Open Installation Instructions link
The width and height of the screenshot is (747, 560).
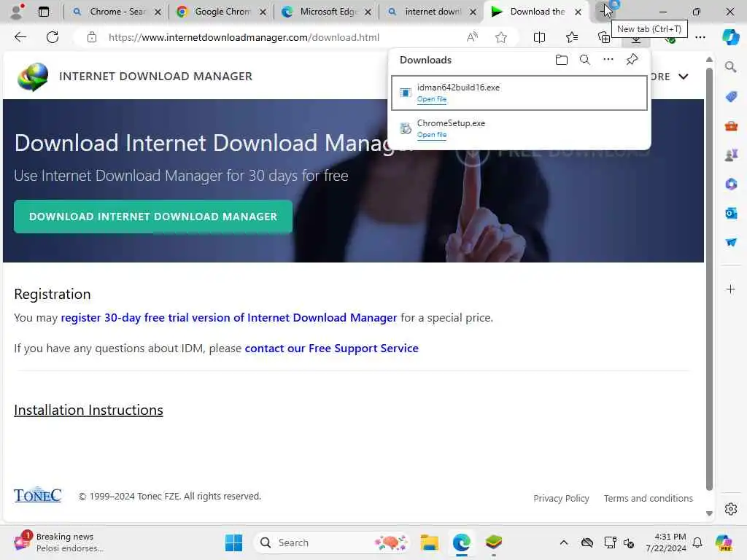(88, 410)
